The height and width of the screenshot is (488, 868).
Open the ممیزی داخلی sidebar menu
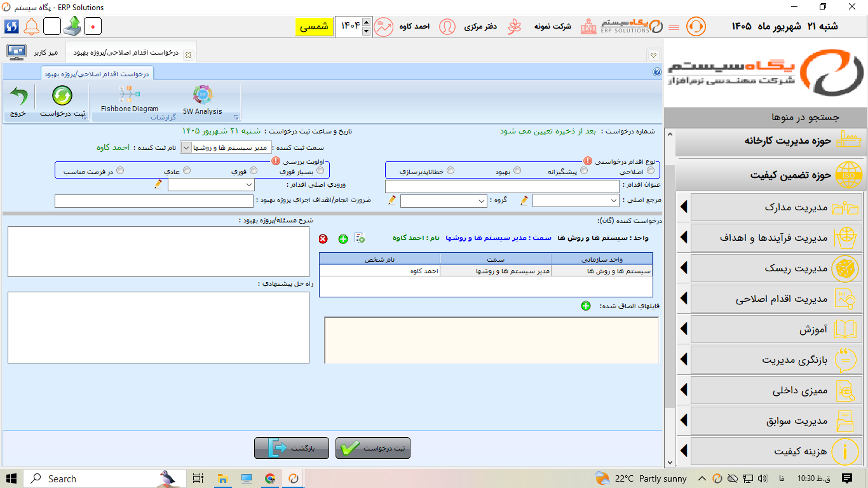[776, 390]
